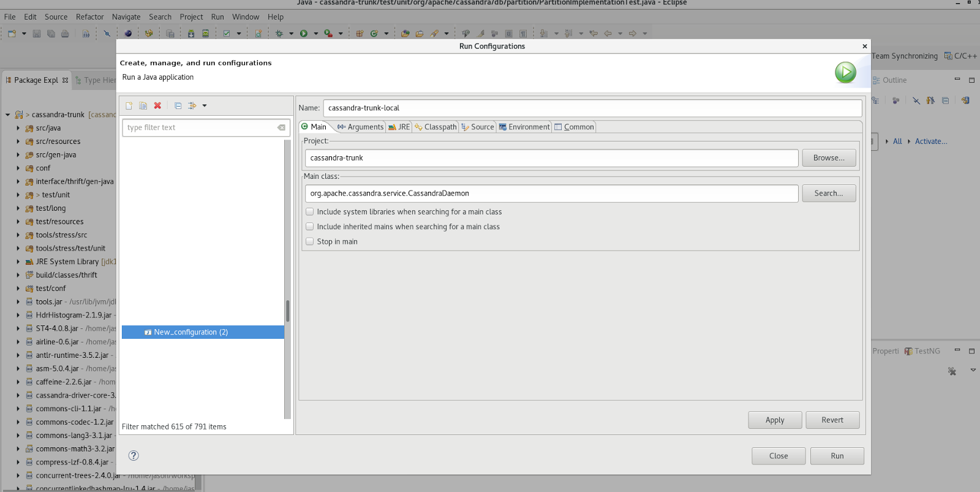Click the New Java Class toolbar icon
Viewport: 980px width, 492px height.
click(374, 34)
